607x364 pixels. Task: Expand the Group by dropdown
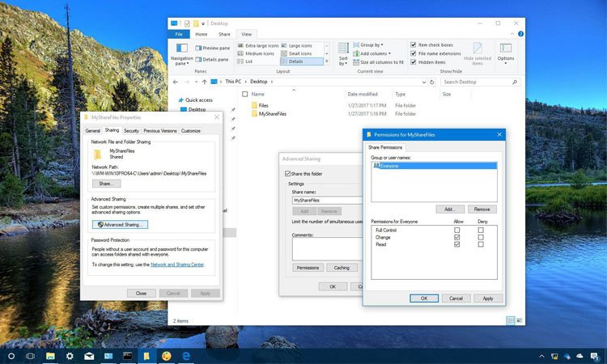click(371, 45)
